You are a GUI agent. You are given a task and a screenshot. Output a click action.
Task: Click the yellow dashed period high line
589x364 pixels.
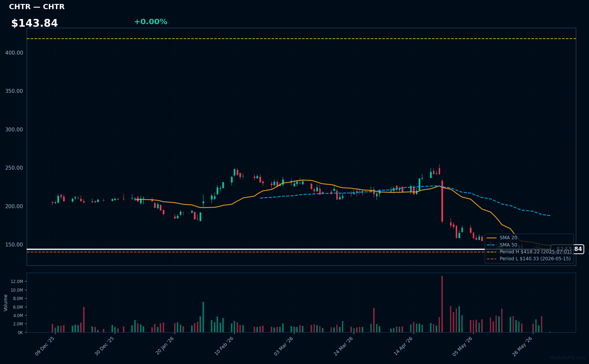click(x=301, y=39)
